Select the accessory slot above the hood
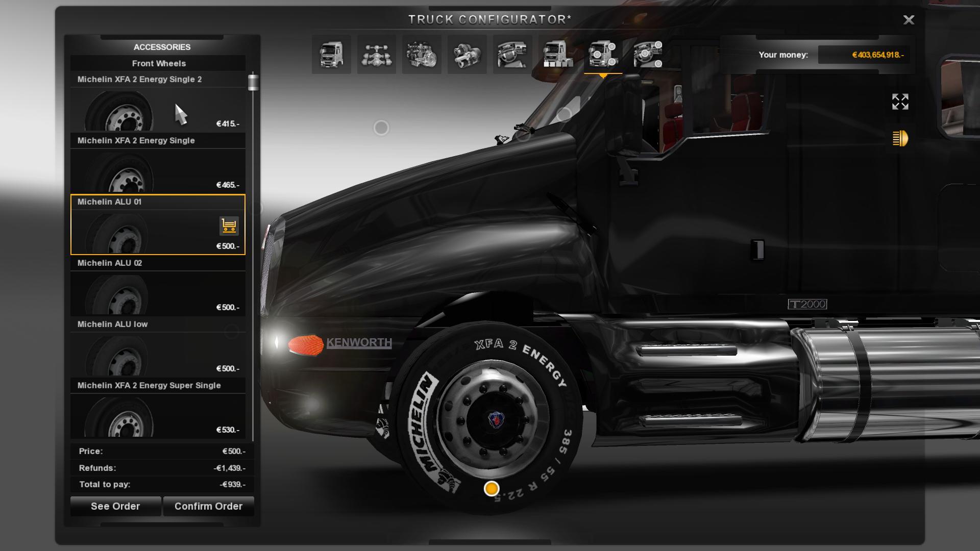Viewport: 980px width, 551px height. [x=381, y=128]
